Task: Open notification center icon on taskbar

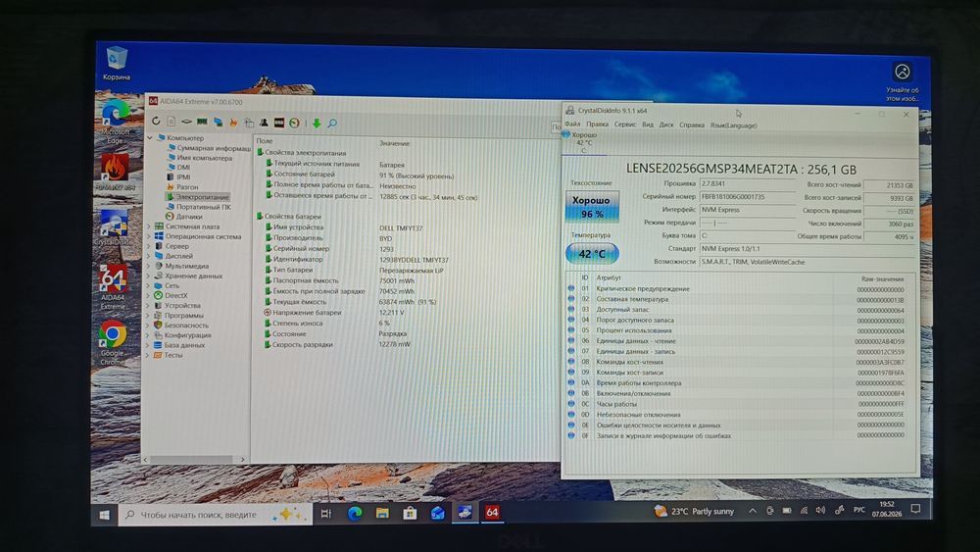Action: click(915, 509)
